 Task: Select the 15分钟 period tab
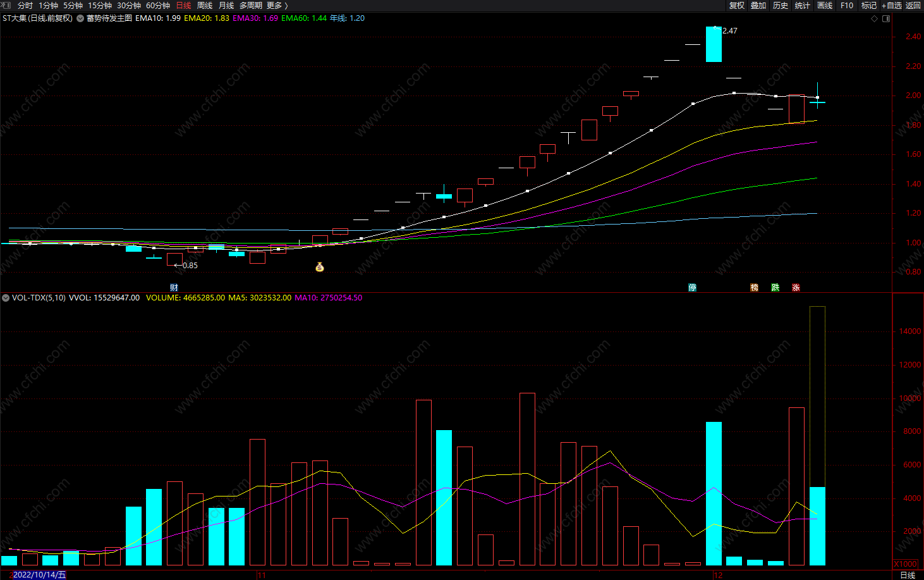[100, 6]
